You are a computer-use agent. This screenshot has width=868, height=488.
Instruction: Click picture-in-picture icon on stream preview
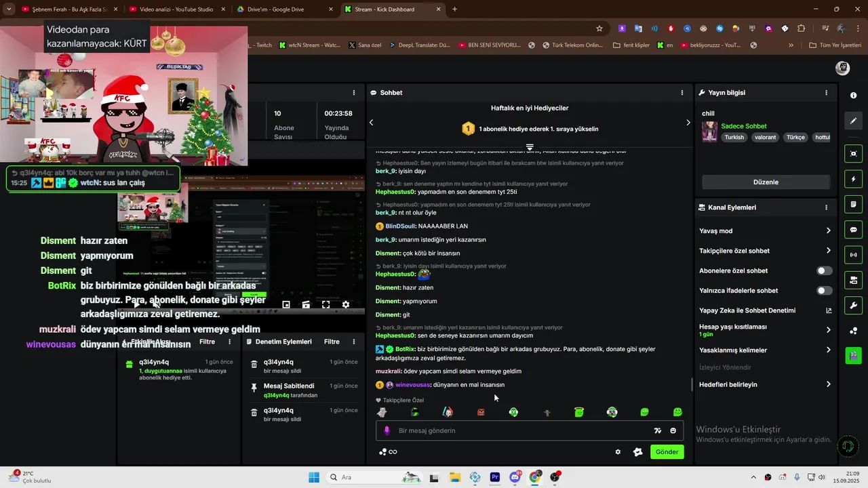(x=286, y=305)
